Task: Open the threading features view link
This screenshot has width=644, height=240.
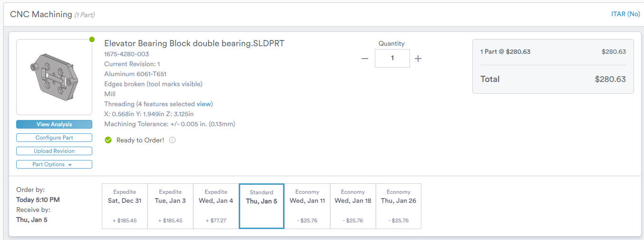Action: pos(204,104)
